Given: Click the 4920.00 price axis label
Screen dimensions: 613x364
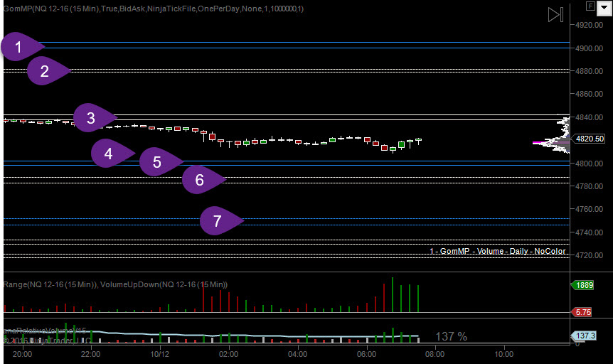Looking at the screenshot, I should [x=589, y=25].
